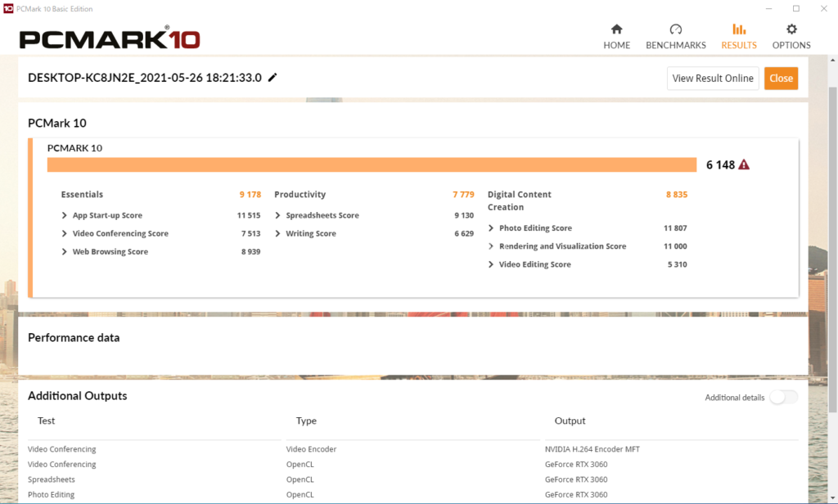Click the Productivity heading
The image size is (838, 504).
(x=300, y=195)
